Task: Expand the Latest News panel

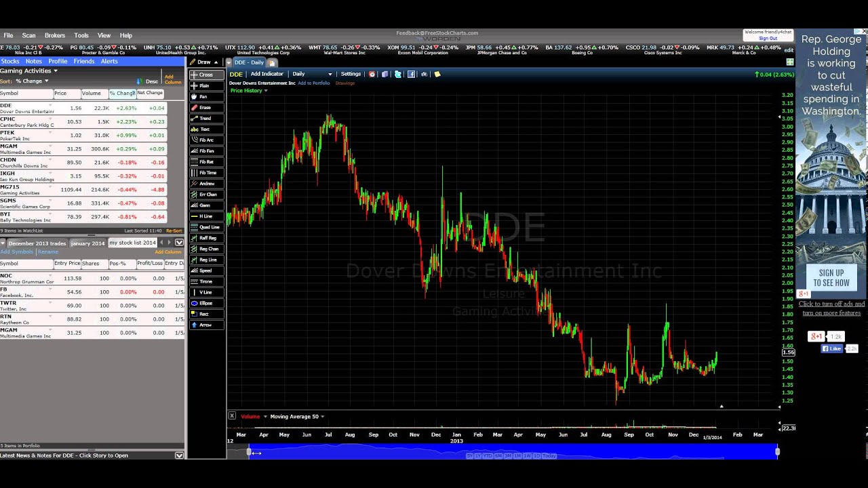Action: pyautogui.click(x=179, y=455)
